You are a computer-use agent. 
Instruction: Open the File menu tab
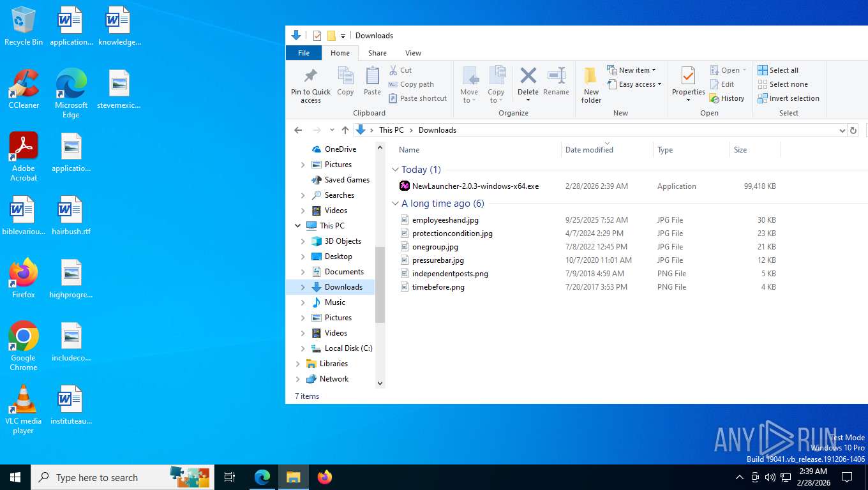304,53
